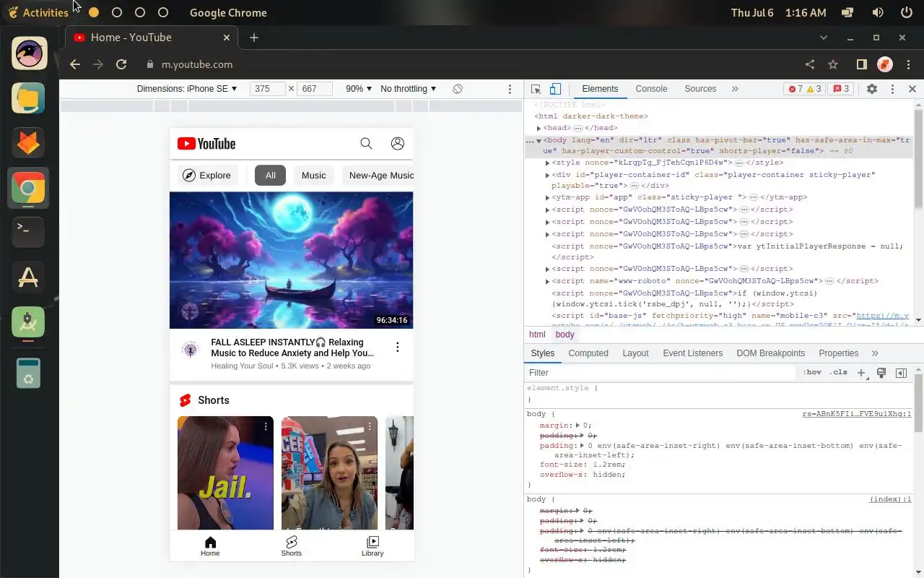Screen dimensions: 924x578
Task: Open the issues counter showing 3
Action: click(x=840, y=89)
